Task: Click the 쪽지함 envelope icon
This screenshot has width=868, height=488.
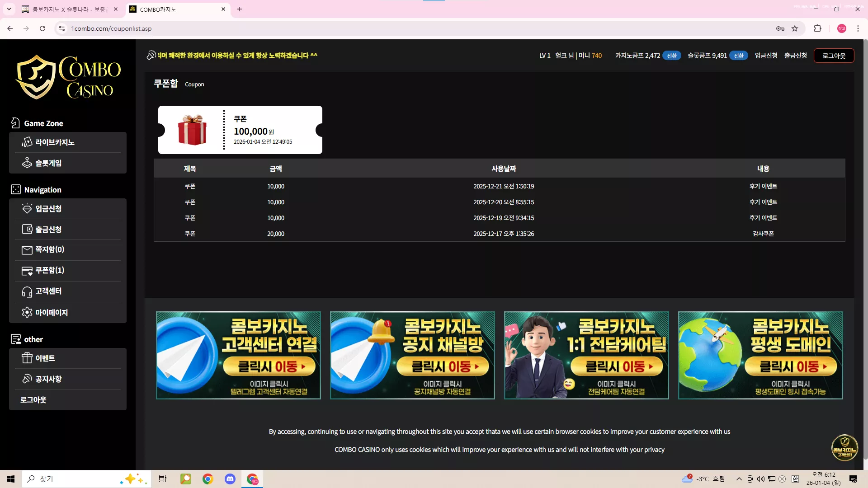Action: click(27, 250)
